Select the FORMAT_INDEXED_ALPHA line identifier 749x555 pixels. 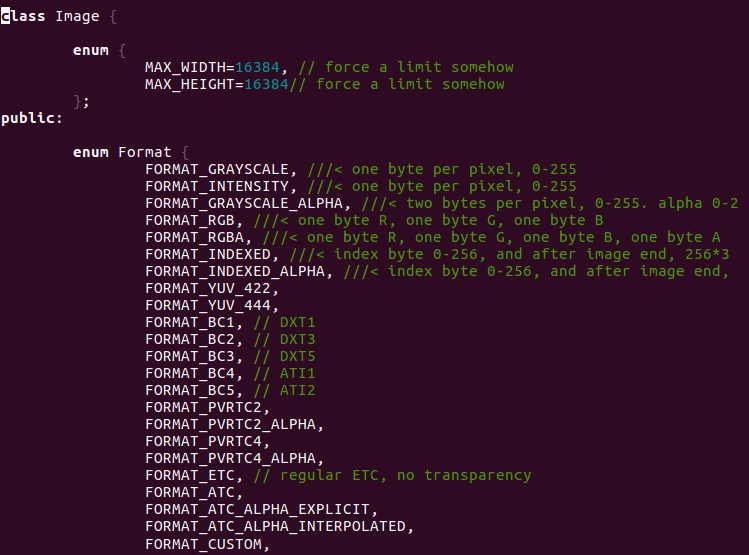[239, 271]
